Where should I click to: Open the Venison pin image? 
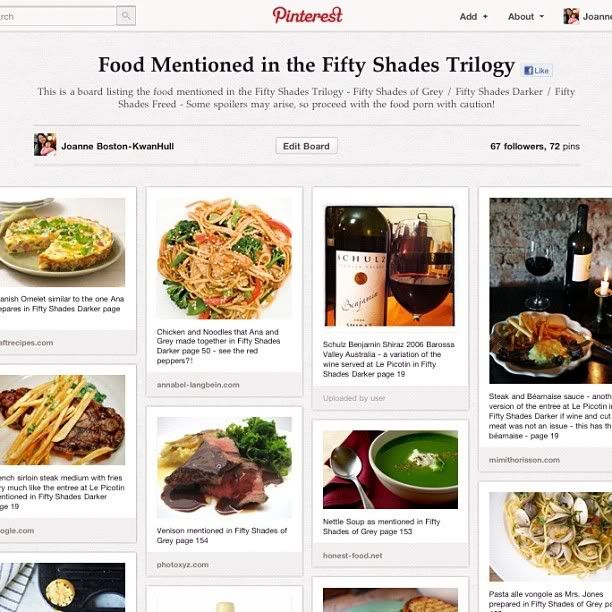click(x=224, y=468)
